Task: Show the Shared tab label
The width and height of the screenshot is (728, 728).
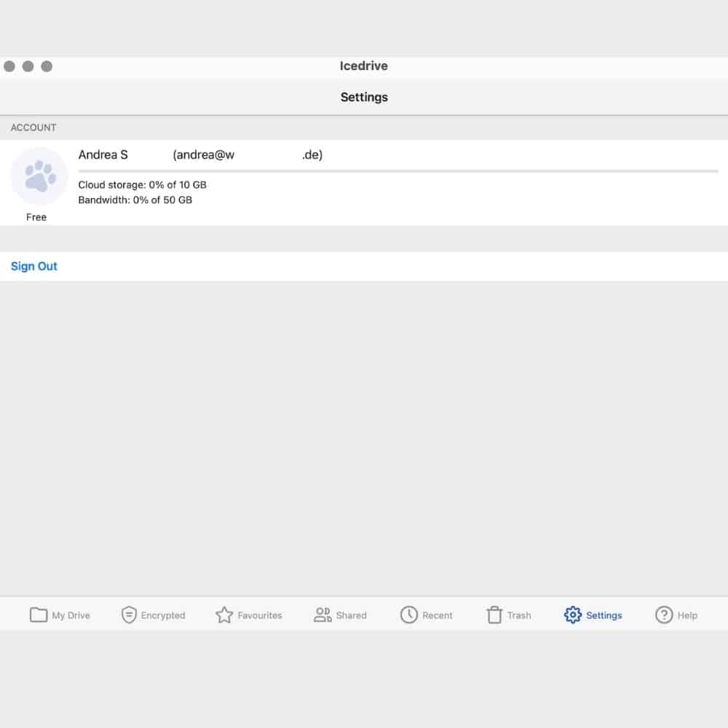Action: pyautogui.click(x=352, y=615)
